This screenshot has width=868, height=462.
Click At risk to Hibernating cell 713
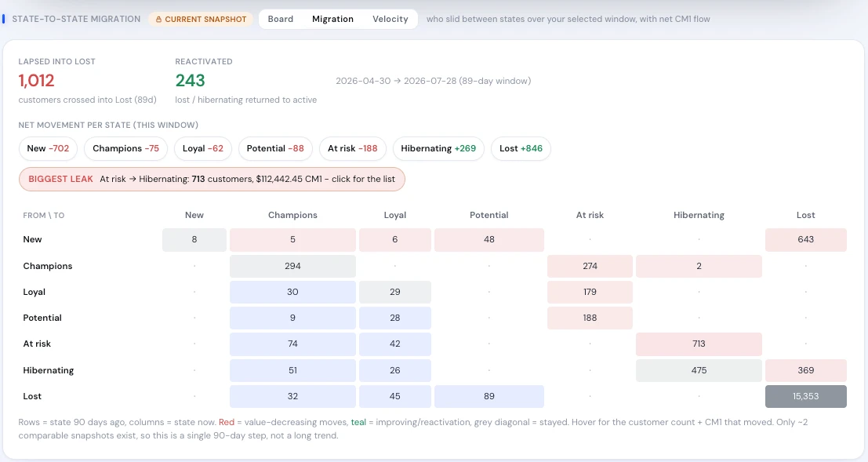tap(699, 344)
